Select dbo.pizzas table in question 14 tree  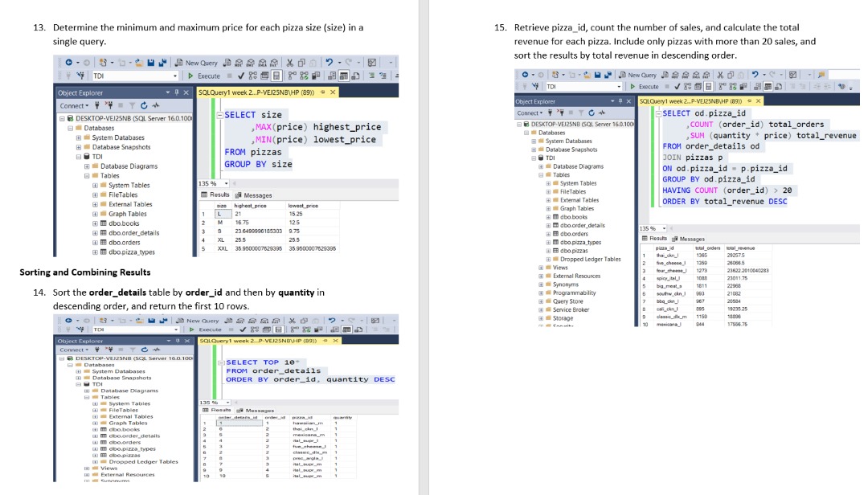pos(124,455)
